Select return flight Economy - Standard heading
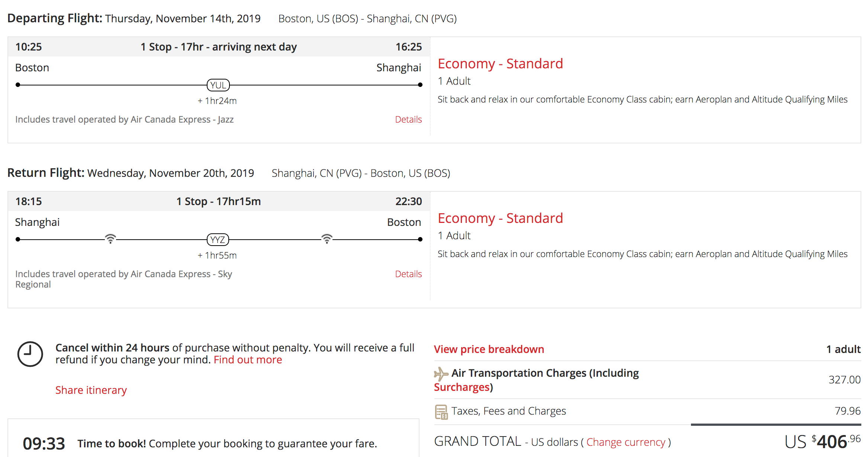 click(x=500, y=218)
